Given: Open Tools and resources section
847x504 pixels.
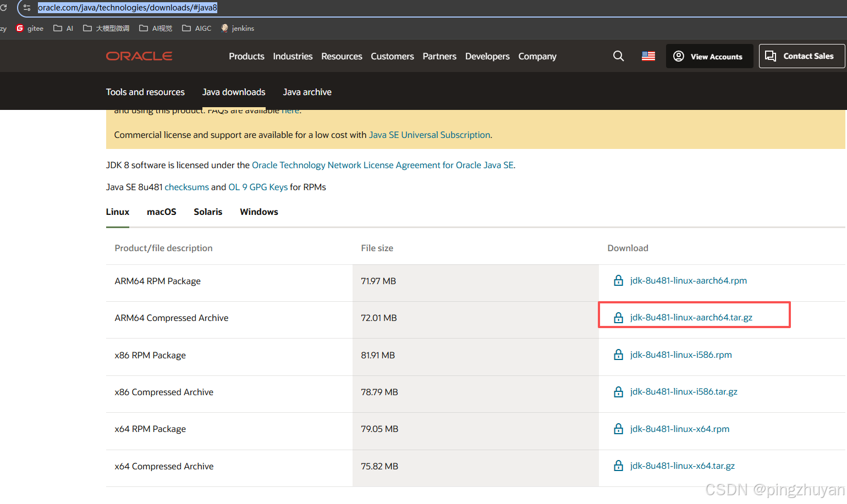Looking at the screenshot, I should [x=145, y=92].
